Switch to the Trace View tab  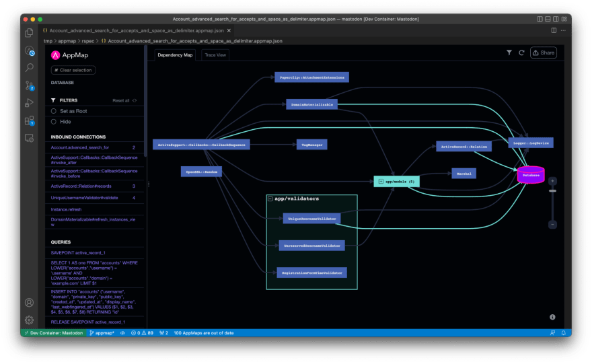pos(215,55)
